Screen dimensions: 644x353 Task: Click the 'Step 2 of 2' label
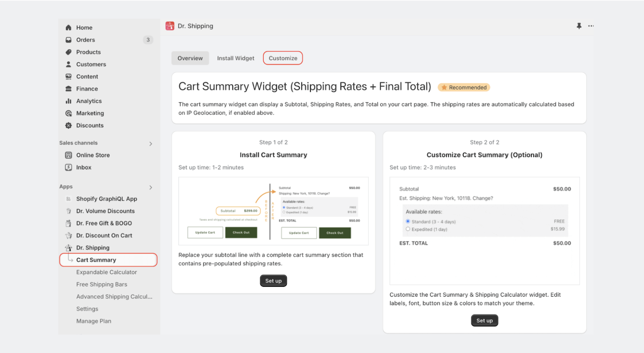tap(484, 142)
